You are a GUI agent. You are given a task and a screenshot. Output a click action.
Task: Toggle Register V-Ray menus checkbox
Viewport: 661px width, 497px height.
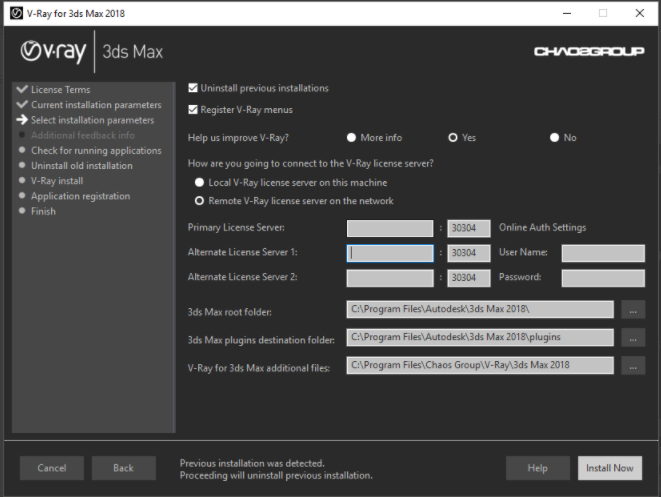[x=193, y=110]
